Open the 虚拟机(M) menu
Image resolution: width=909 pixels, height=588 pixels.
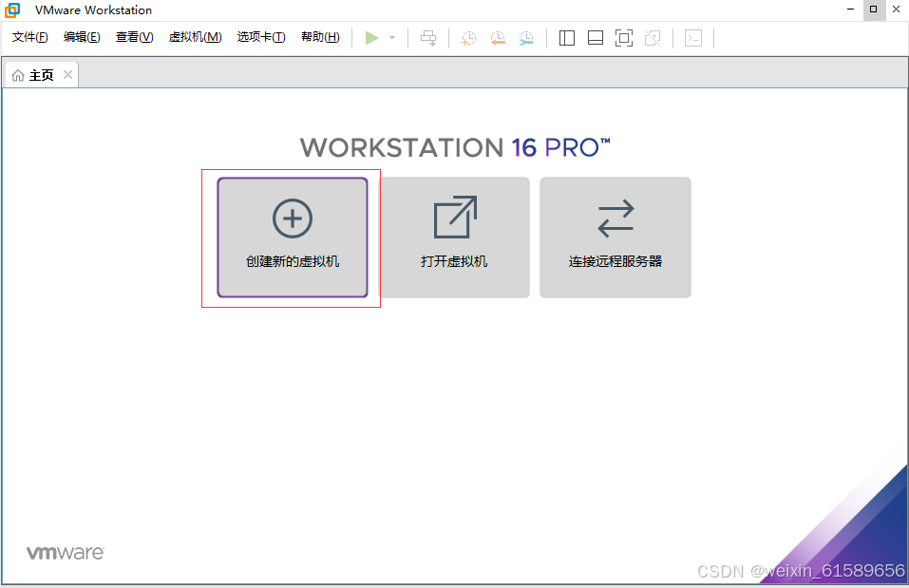[x=196, y=37]
